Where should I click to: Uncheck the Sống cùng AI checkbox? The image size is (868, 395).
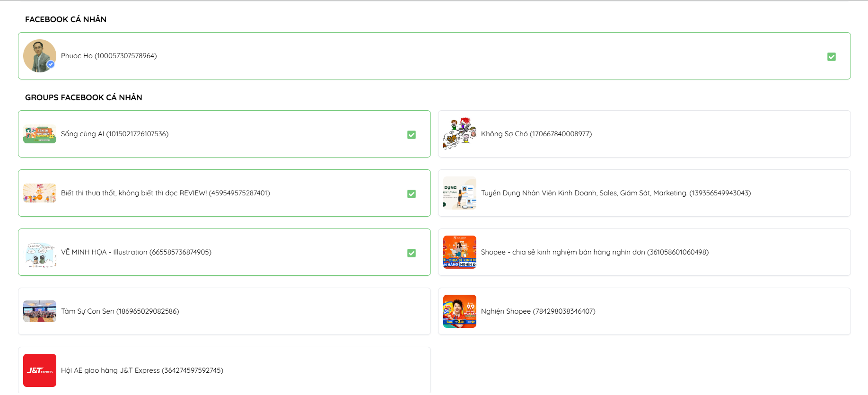412,135
